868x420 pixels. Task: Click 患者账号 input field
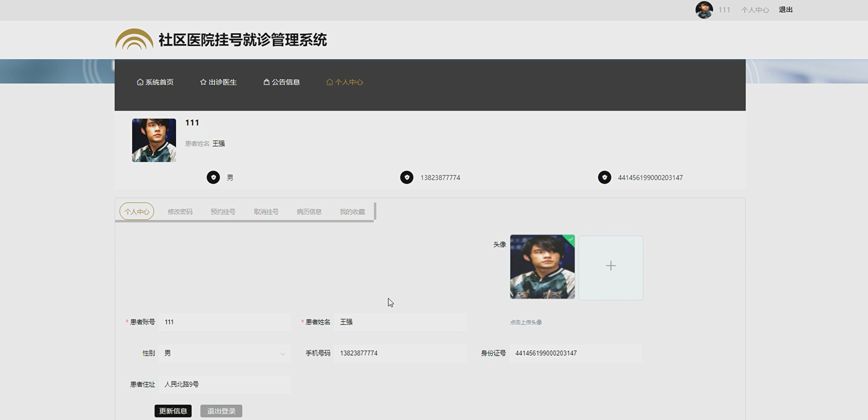pos(225,322)
